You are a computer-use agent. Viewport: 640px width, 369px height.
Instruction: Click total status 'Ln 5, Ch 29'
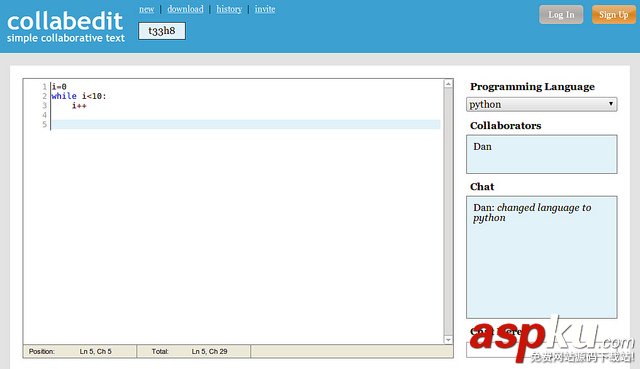click(x=209, y=351)
